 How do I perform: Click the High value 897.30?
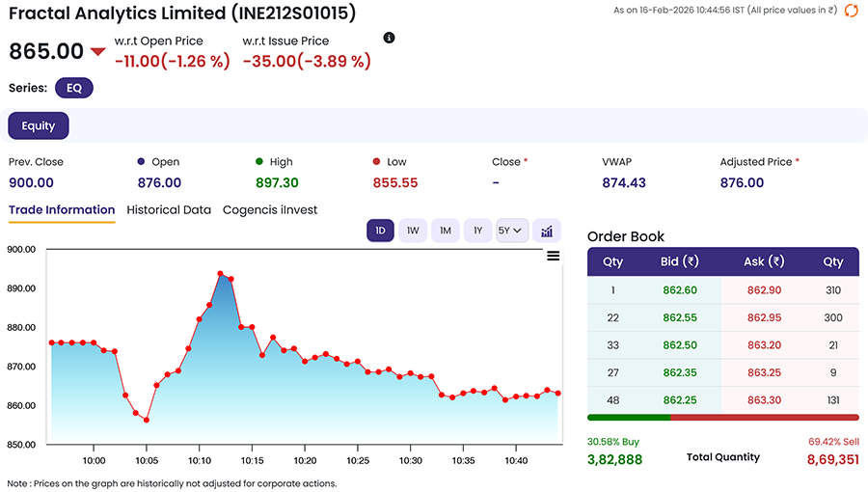[x=277, y=182]
